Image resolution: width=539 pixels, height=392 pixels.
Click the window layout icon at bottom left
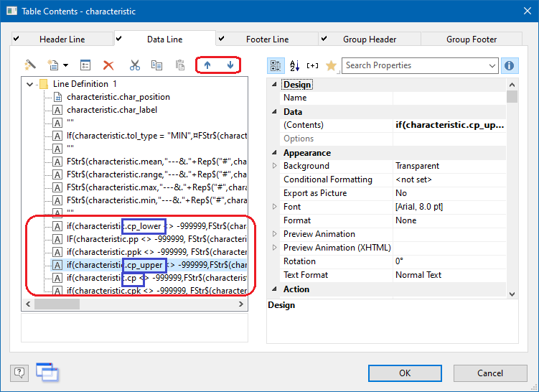click(x=47, y=372)
